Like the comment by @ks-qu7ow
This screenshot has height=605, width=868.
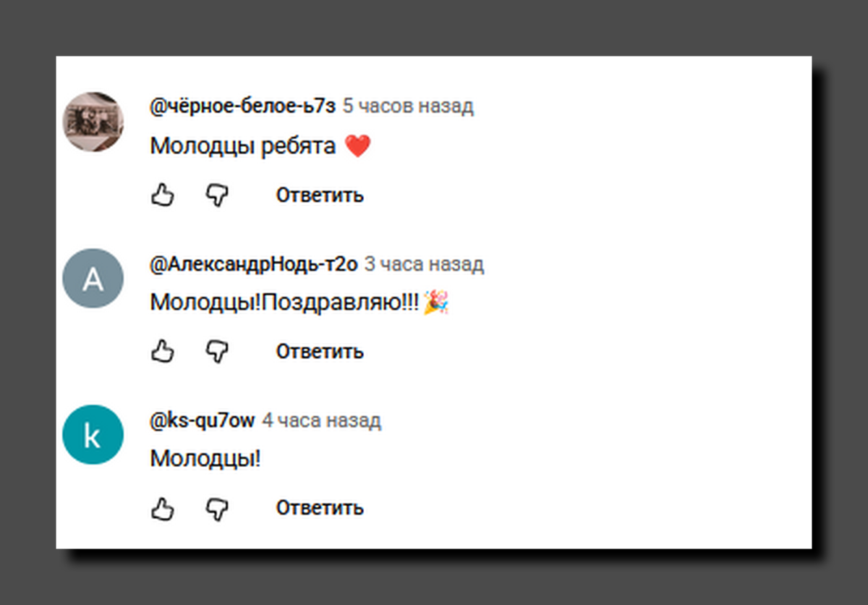[163, 508]
